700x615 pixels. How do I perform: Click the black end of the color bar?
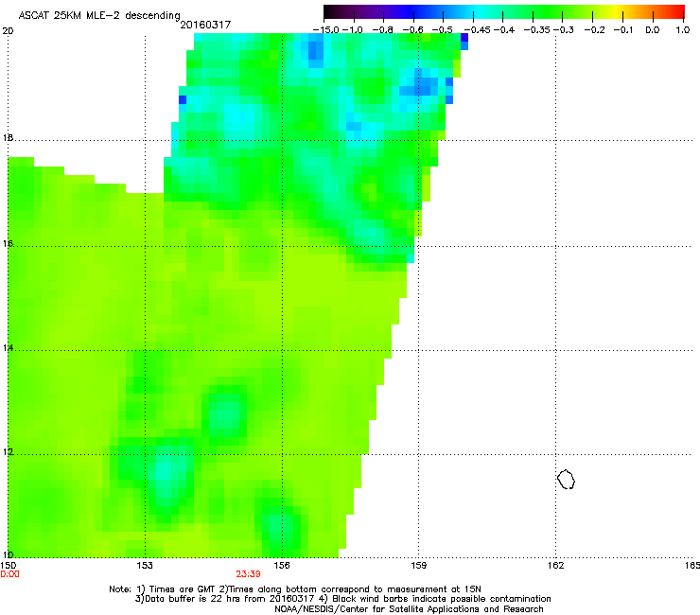(x=331, y=12)
